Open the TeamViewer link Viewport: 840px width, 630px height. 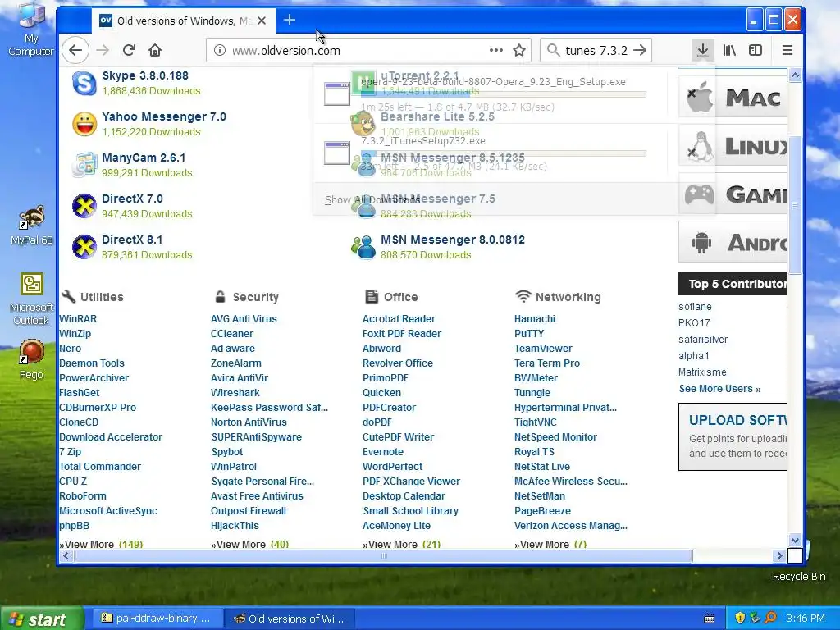pyautogui.click(x=543, y=348)
